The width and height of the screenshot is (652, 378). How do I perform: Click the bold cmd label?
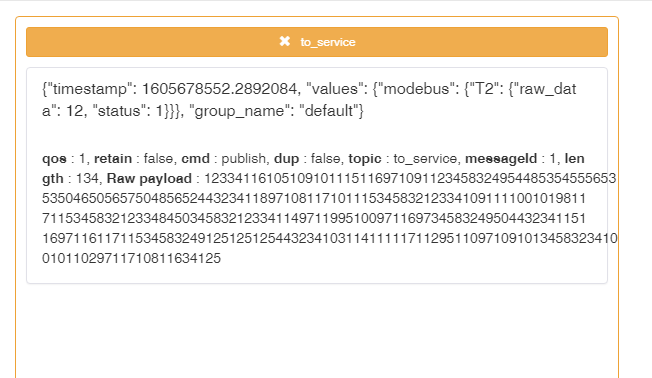195,158
